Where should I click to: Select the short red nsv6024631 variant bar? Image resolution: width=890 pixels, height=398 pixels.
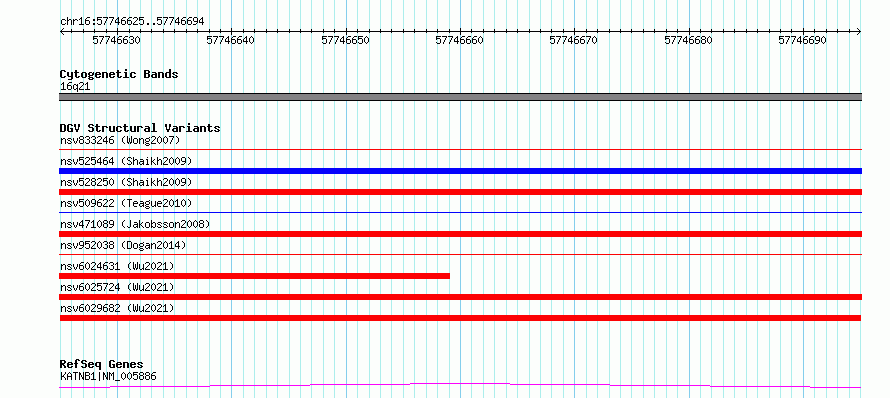(254, 276)
